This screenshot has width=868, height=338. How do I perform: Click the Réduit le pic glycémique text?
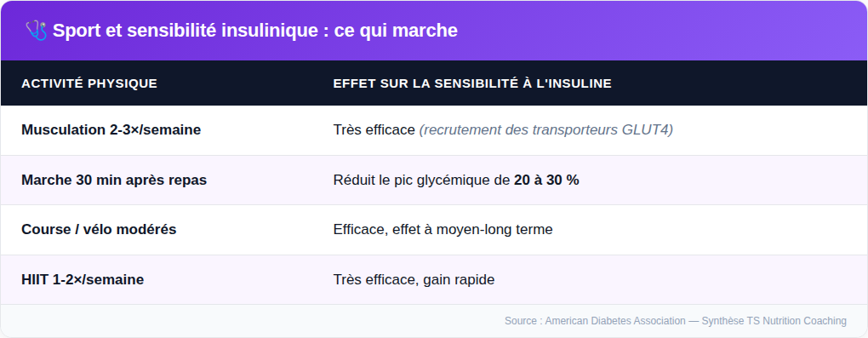pos(421,180)
